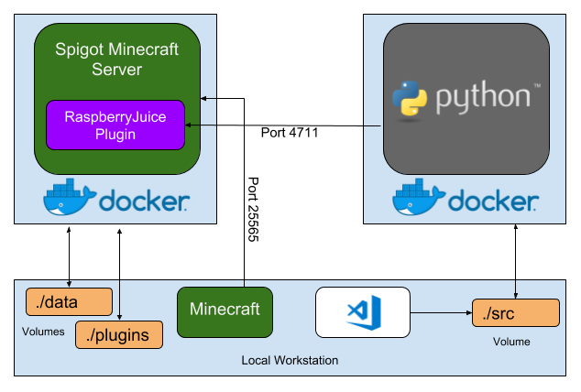Viewport: 581px width, 392px height.
Task: Click the Docker logo under the Spigot server
Action: 116,198
